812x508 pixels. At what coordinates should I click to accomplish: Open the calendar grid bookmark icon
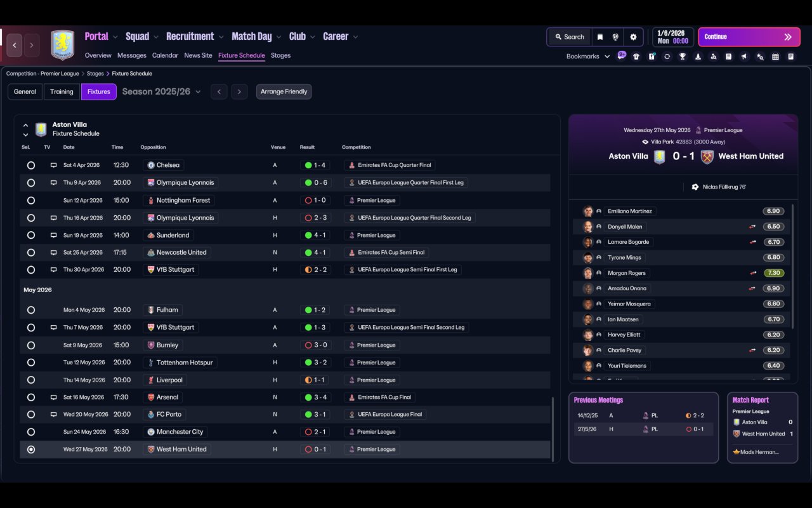775,57
